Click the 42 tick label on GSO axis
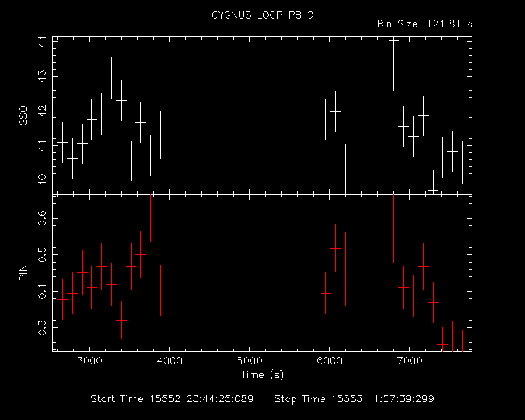This screenshot has width=525, height=420. click(x=42, y=111)
